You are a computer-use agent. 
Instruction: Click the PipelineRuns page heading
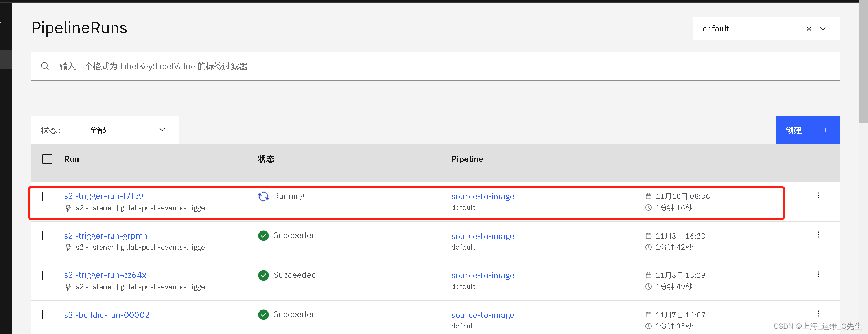click(79, 28)
